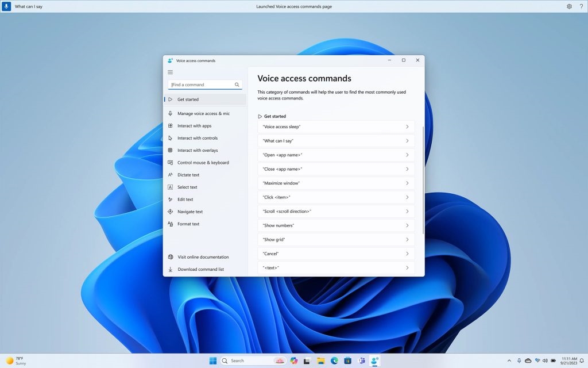Open the Interact with apps category
This screenshot has width=588, height=368.
pyautogui.click(x=194, y=126)
